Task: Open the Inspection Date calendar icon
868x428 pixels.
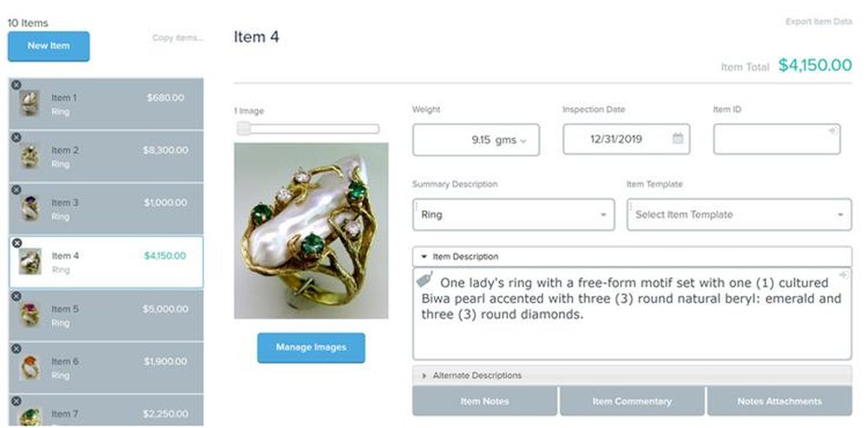Action: pos(678,139)
